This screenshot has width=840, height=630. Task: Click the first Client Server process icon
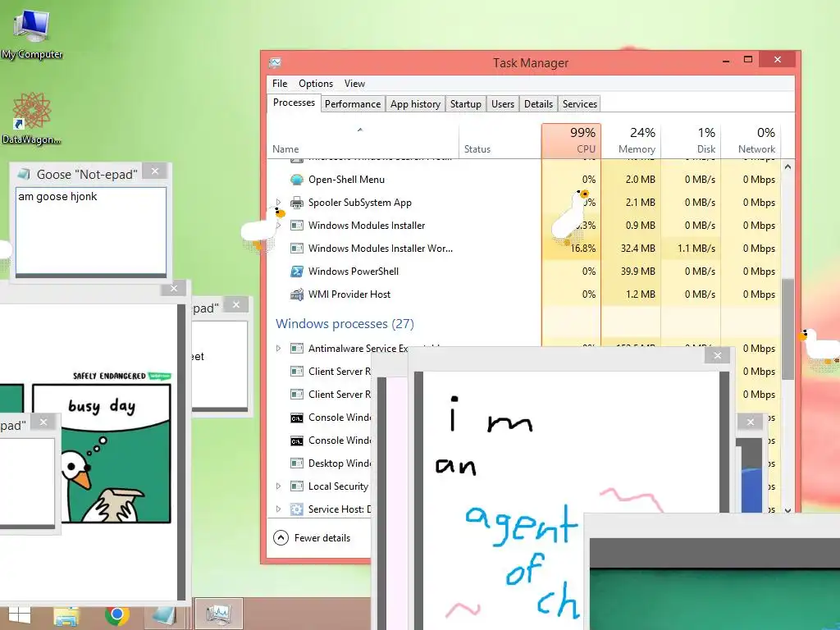pos(297,372)
